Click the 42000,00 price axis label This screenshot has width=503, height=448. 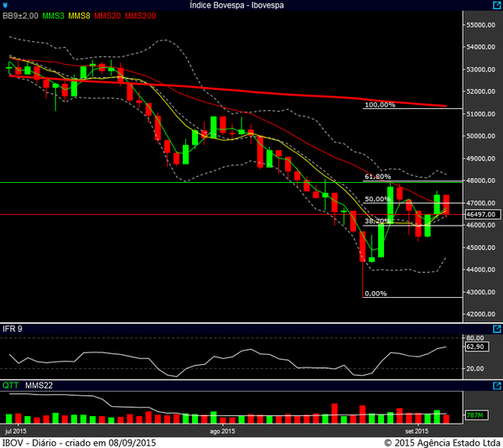tap(480, 314)
